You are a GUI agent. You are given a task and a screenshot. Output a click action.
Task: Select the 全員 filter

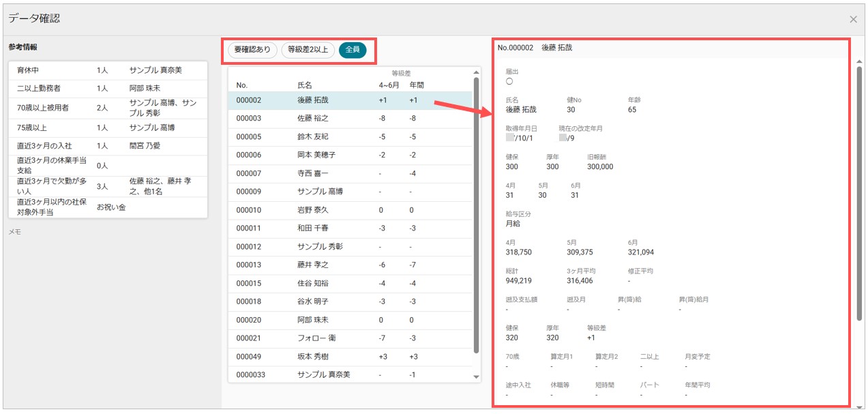[x=353, y=49]
